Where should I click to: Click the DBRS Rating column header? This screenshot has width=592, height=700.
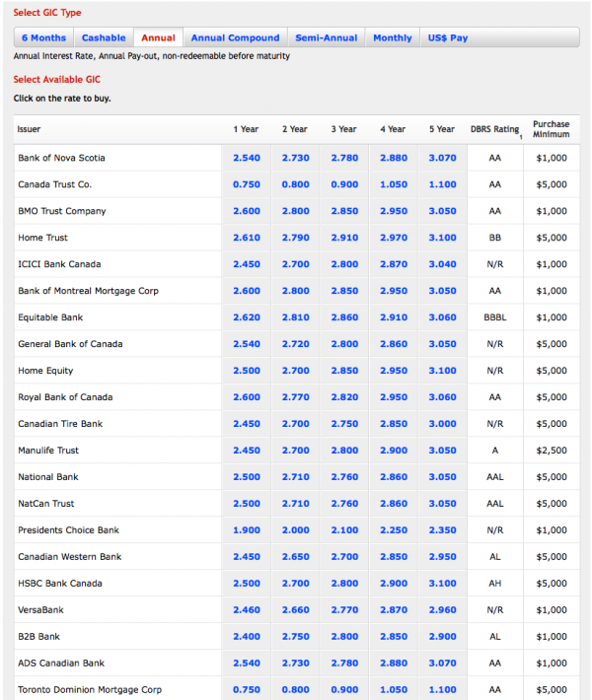click(x=495, y=129)
